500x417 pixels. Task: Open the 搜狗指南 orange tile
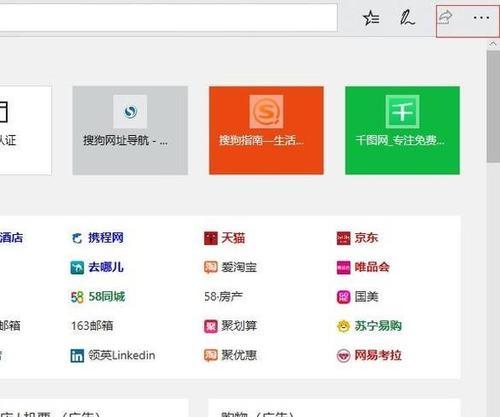(x=266, y=130)
